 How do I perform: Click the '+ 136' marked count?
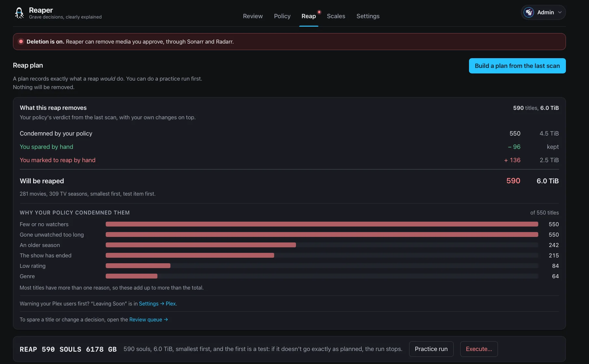pos(512,160)
